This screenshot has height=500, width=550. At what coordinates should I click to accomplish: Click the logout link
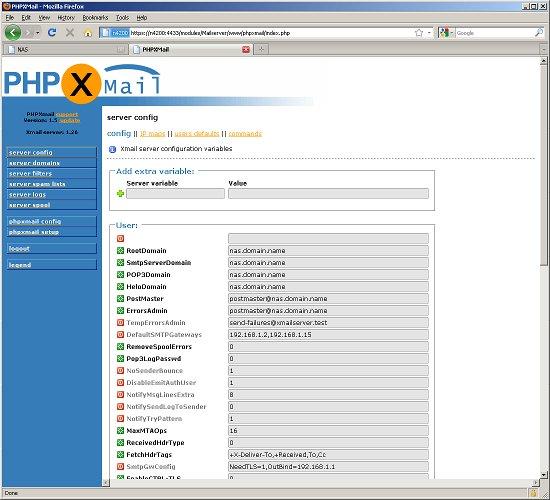point(19,249)
